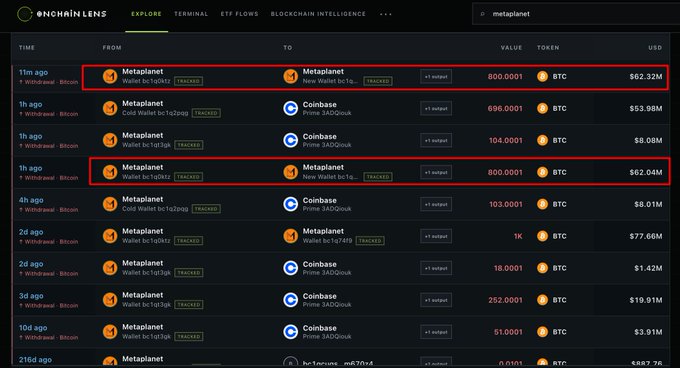Viewport: 680px width, 368px height.
Task: Click TRACKED badge on sender in 696.0001 row
Action: (206, 113)
